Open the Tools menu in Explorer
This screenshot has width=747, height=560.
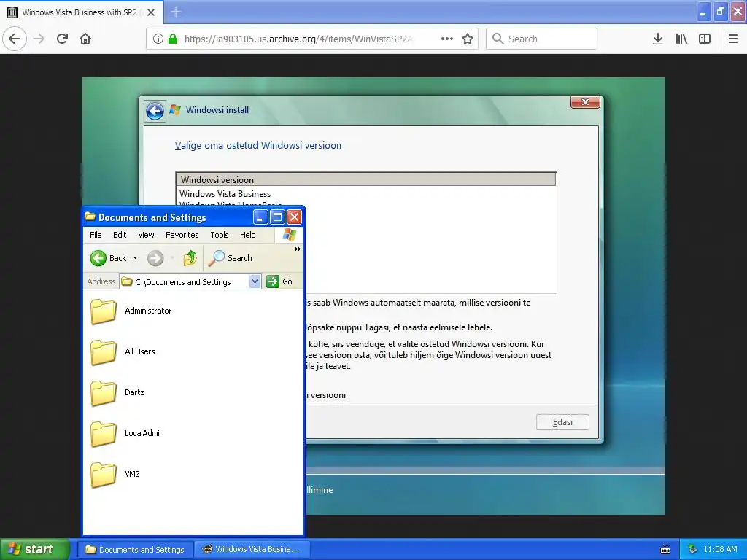[x=220, y=235]
